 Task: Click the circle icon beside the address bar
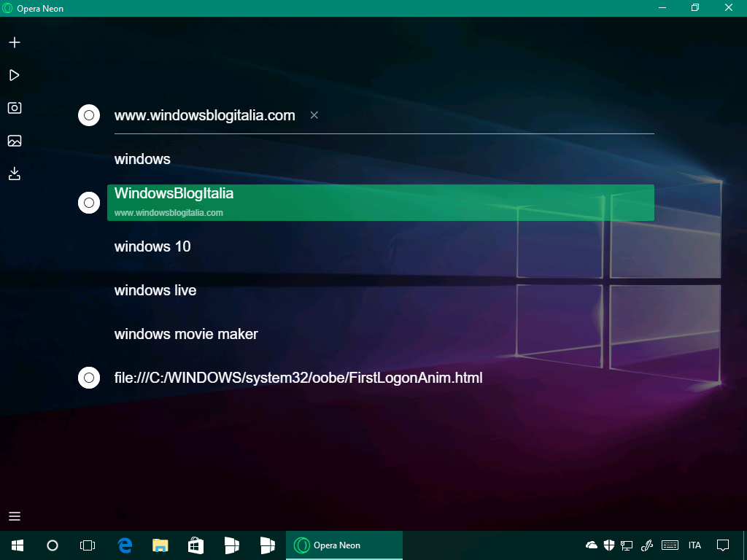click(88, 115)
